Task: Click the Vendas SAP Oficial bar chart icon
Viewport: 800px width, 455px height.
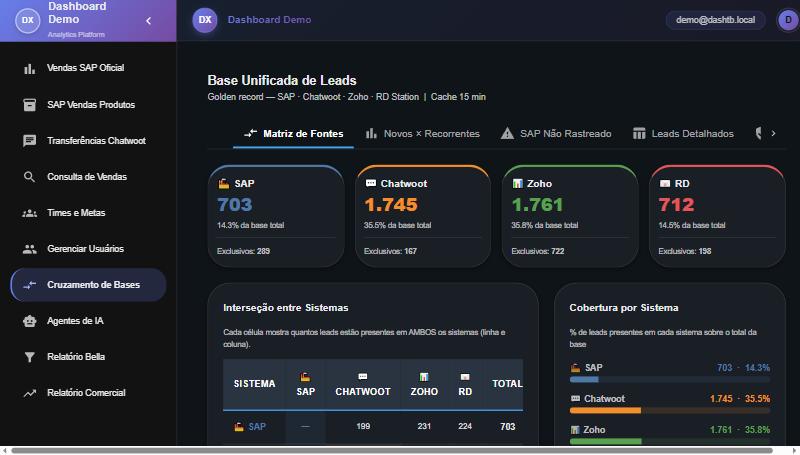Action: (x=30, y=68)
